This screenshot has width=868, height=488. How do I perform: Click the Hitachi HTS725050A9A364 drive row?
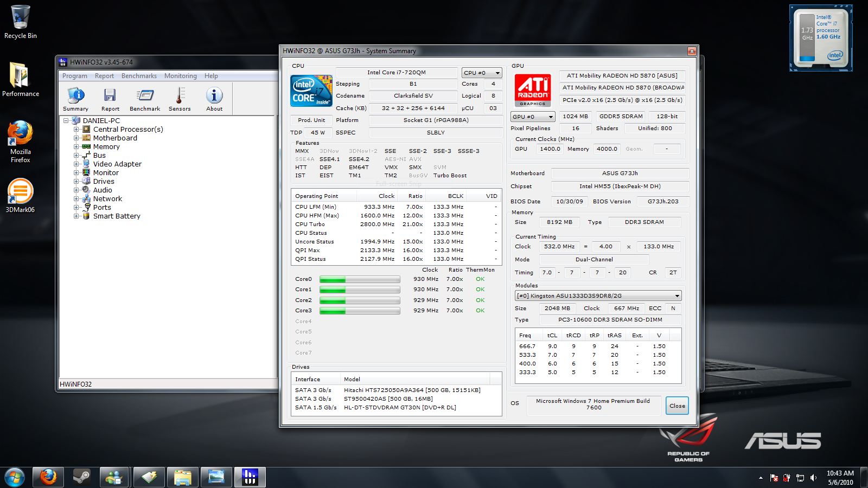click(397, 390)
